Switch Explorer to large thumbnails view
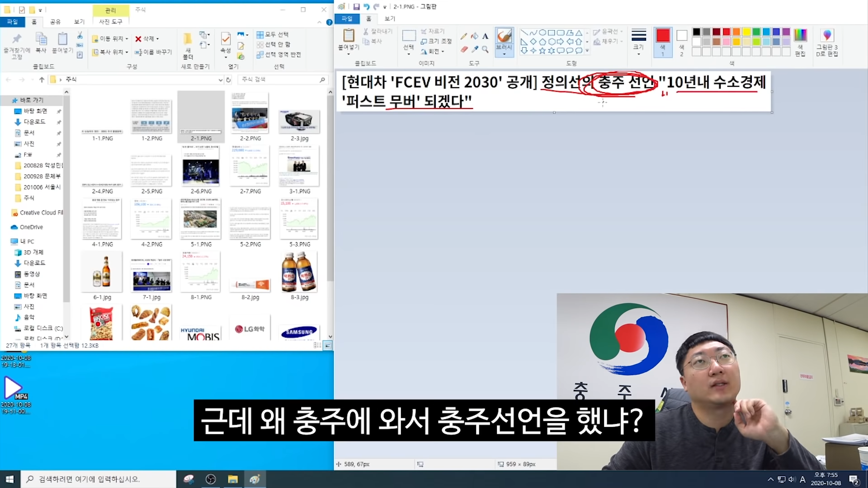 (328, 345)
